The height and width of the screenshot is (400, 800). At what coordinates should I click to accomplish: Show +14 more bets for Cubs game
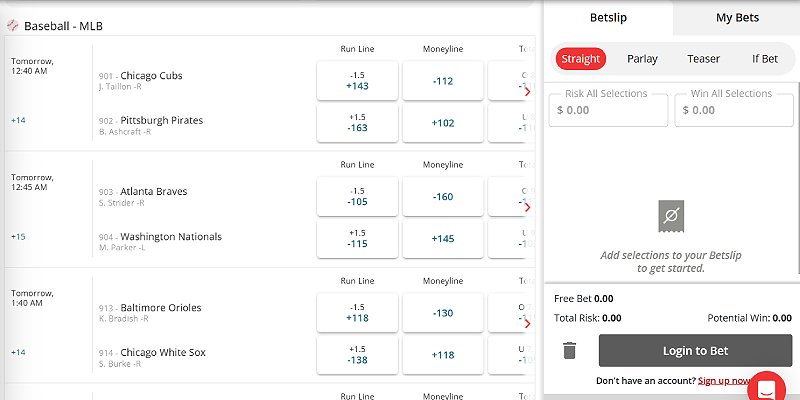[18, 120]
